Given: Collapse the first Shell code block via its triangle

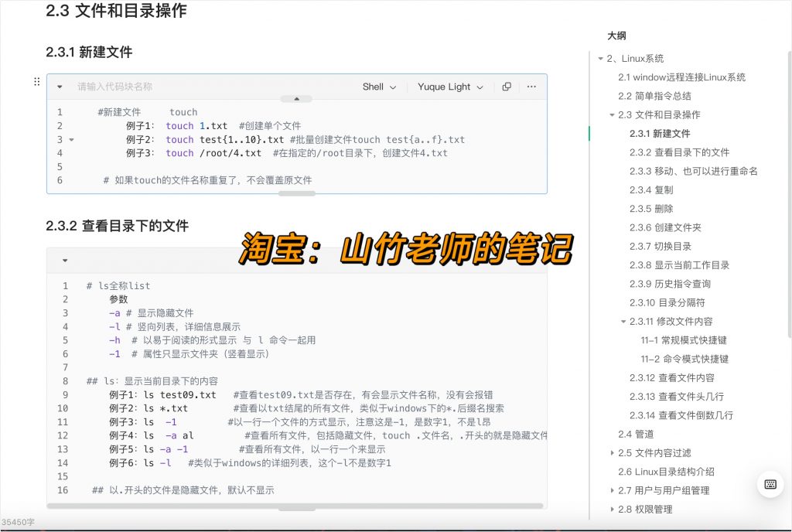Looking at the screenshot, I should 60,87.
